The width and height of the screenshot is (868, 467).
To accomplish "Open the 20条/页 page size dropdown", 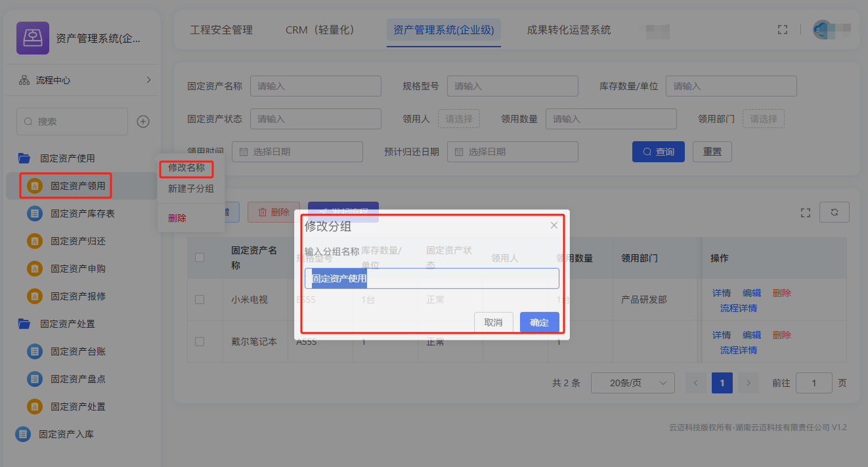I will 632,383.
